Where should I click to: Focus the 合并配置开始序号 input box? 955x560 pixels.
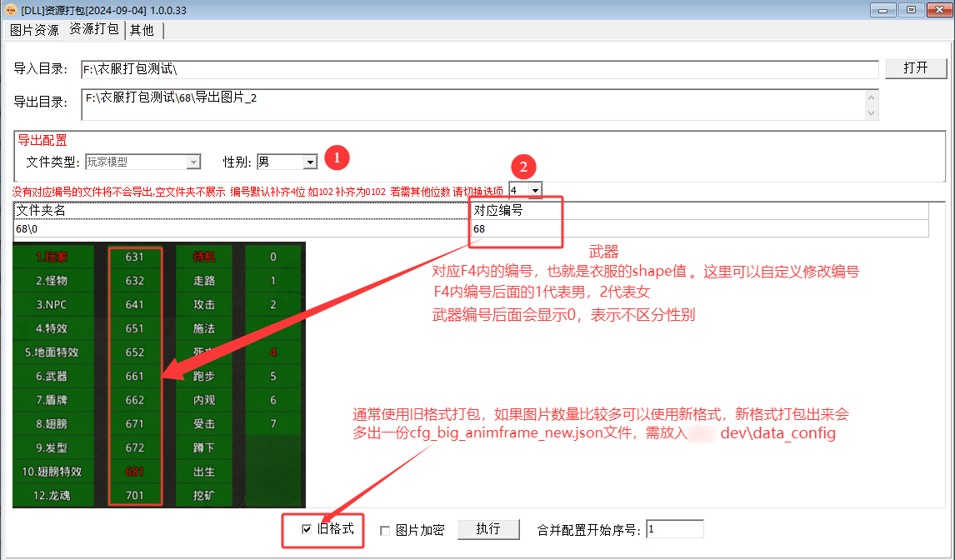pos(674,529)
